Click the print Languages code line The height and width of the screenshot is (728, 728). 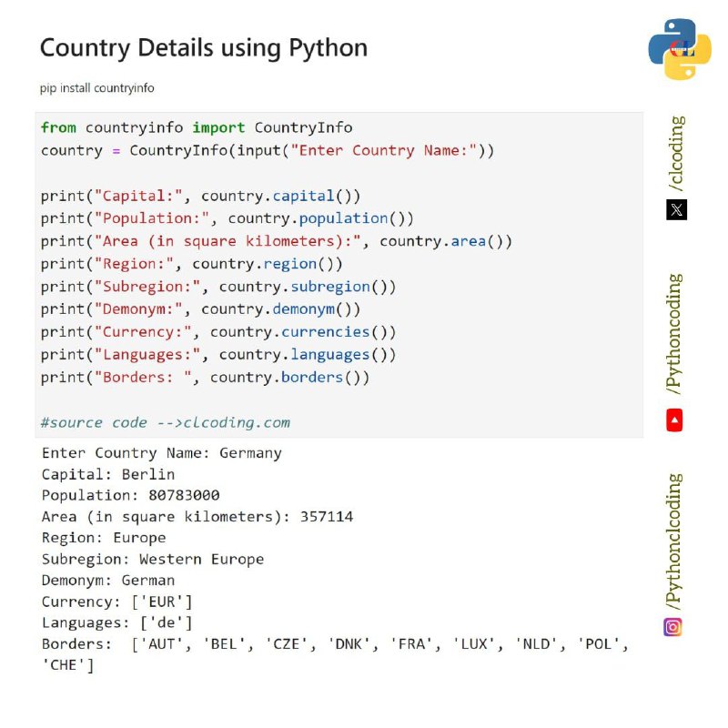click(x=218, y=355)
